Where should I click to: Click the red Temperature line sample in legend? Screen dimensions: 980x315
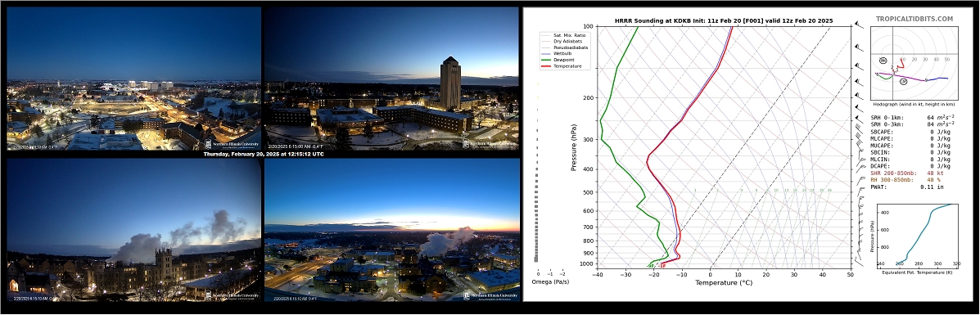click(545, 65)
